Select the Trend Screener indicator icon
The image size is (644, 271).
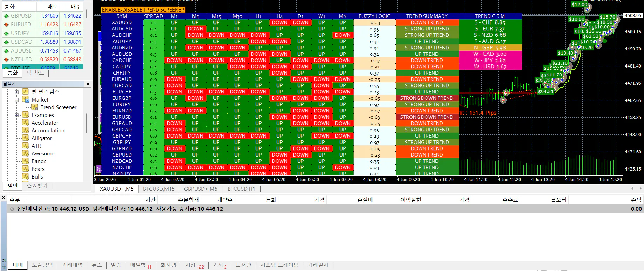35,107
